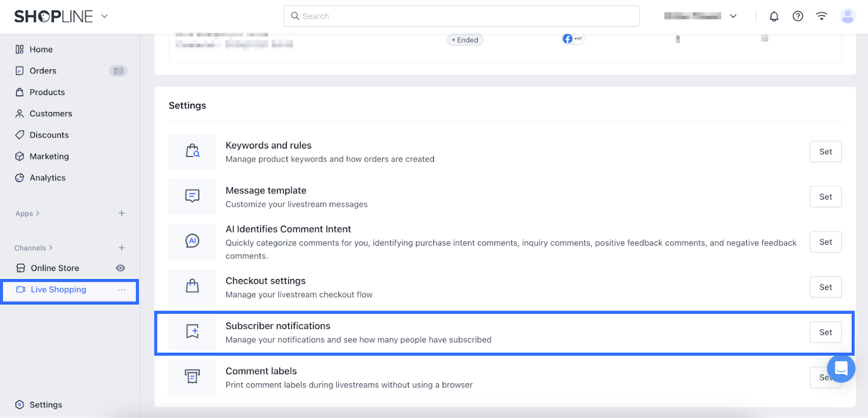Viewport: 868px width, 418px height.
Task: Click the wifi status icon
Action: [x=821, y=16]
